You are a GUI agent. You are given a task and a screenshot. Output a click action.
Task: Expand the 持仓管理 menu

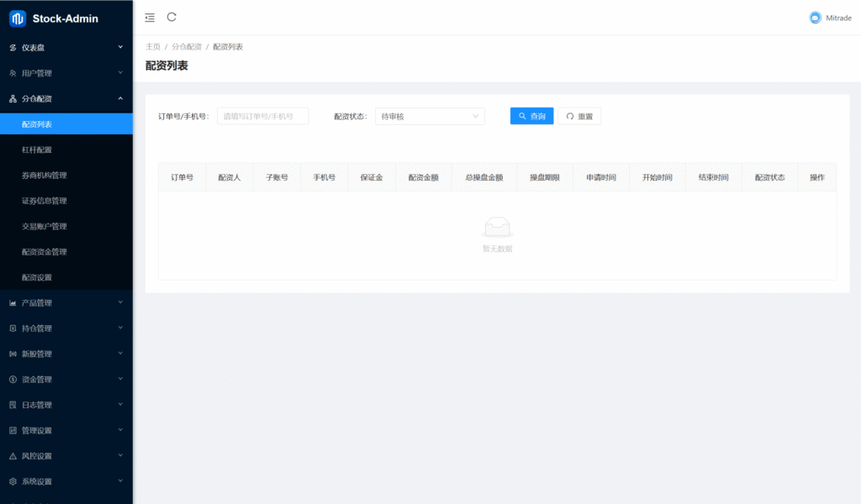click(x=120, y=328)
